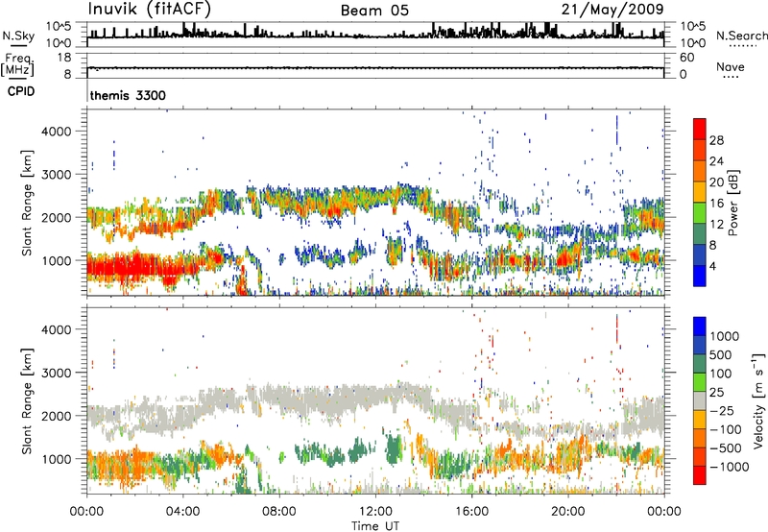Click the '60' Nave axis tick label
The height and width of the screenshot is (532, 768).
(687, 58)
